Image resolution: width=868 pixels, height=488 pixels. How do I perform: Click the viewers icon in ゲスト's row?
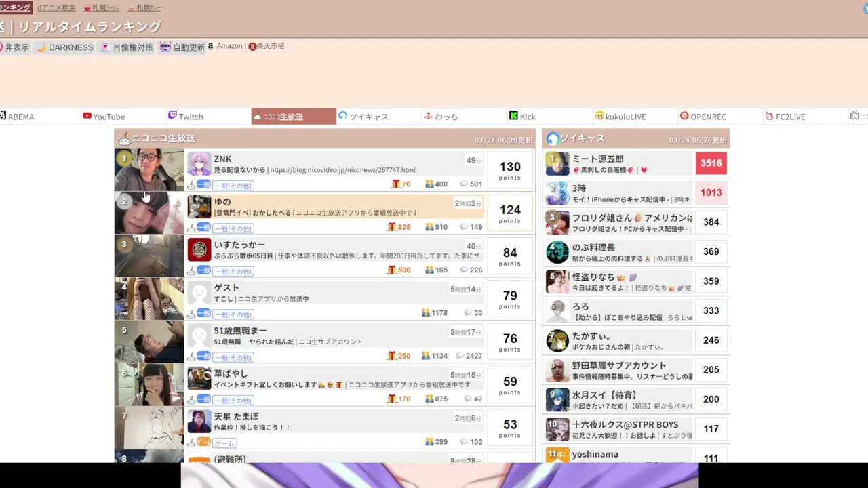pos(425,313)
